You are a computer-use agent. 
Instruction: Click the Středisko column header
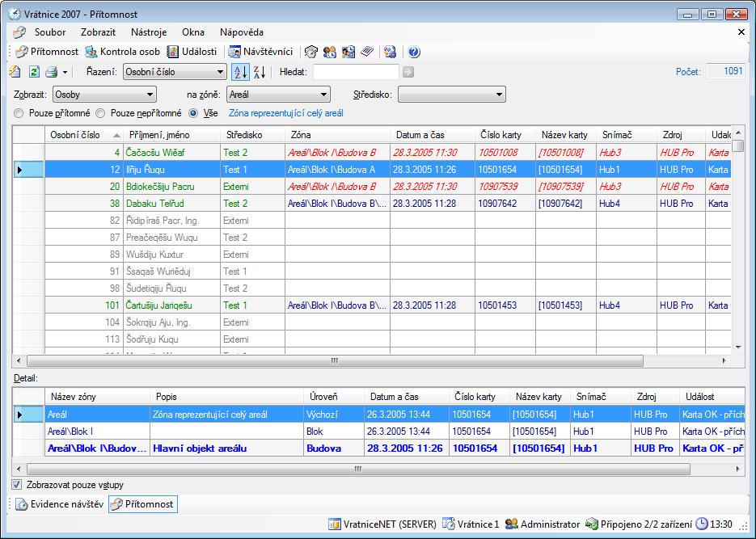point(252,135)
